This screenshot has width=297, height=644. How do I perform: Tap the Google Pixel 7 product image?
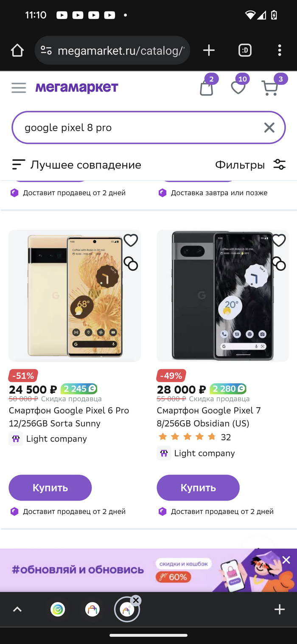(x=222, y=296)
